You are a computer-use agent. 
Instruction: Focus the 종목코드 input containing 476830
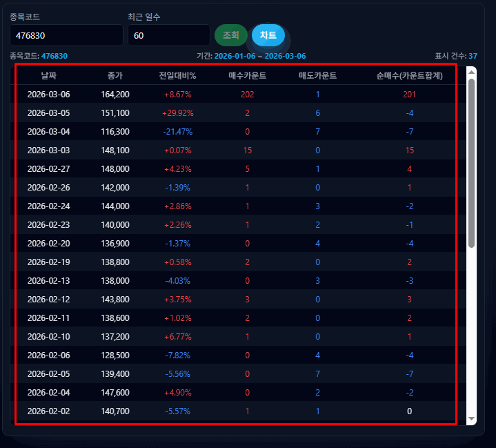click(x=66, y=35)
